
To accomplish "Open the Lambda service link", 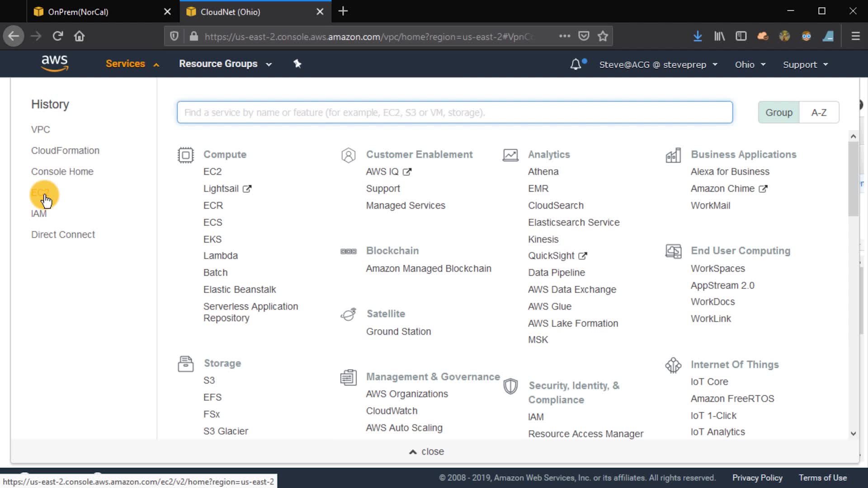I will 220,256.
